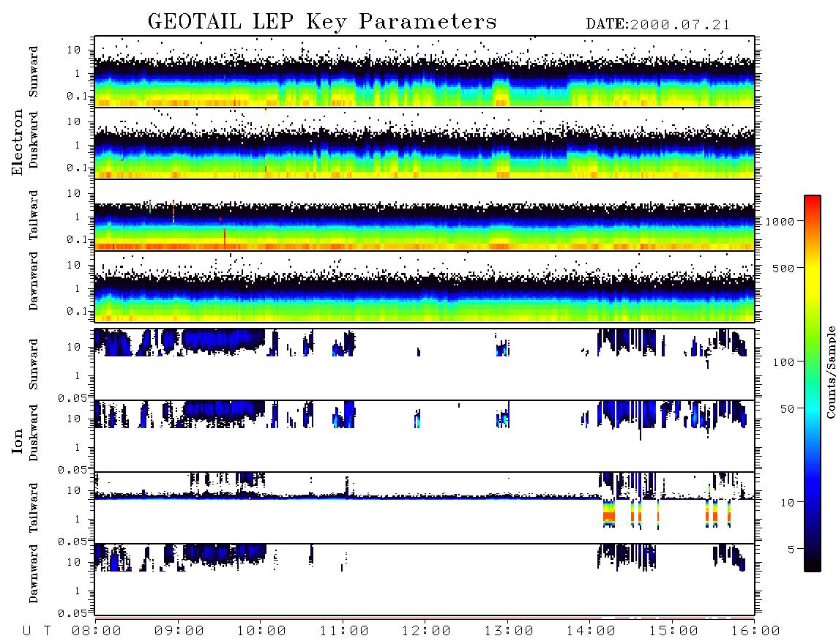Screen dimensions: 836x644
Task: Select the 10:00 time axis label
Action: [x=261, y=631]
